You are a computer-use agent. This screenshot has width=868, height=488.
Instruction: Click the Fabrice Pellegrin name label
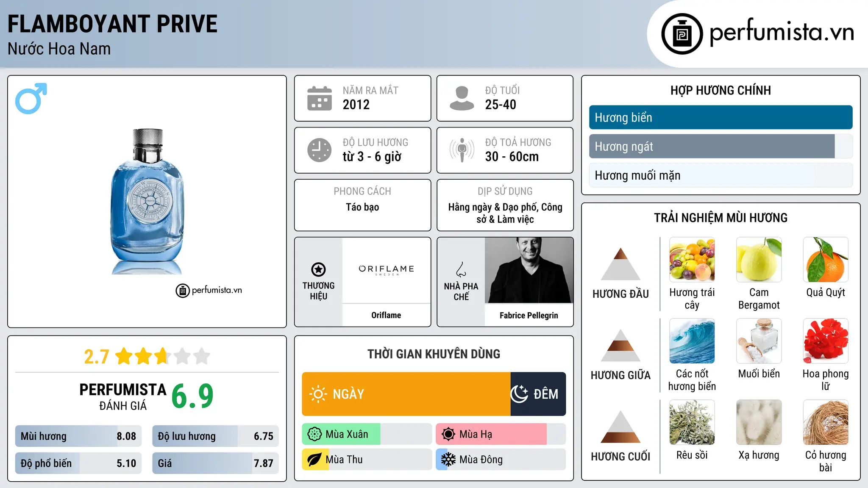(x=529, y=316)
